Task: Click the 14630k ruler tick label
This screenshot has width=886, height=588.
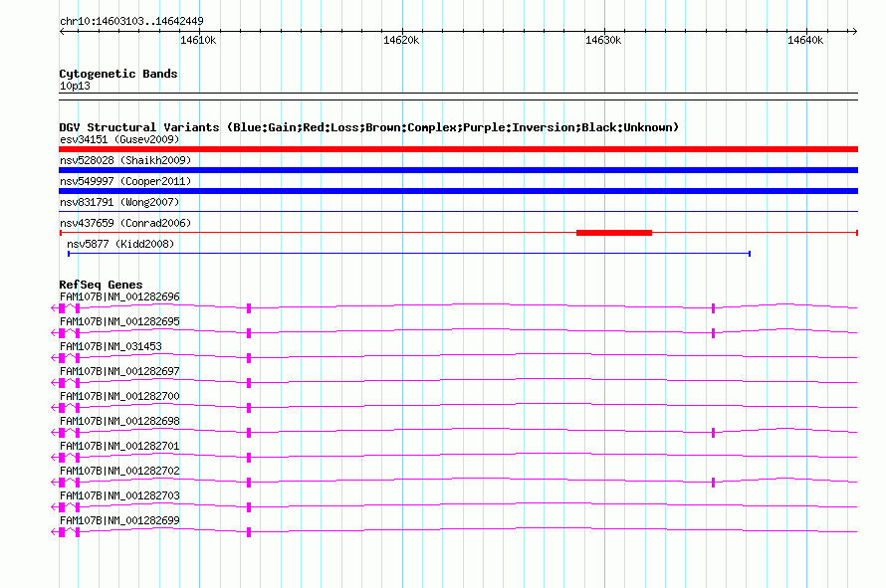Action: (x=603, y=40)
